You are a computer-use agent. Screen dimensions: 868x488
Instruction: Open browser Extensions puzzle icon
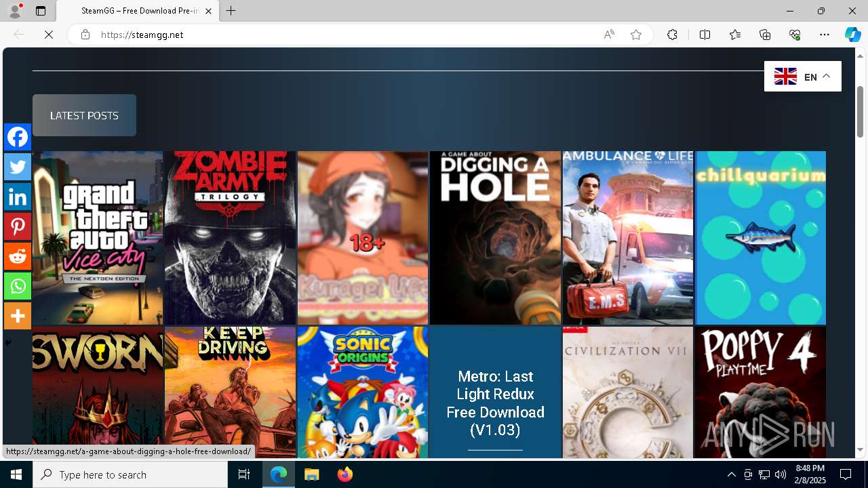tap(672, 35)
